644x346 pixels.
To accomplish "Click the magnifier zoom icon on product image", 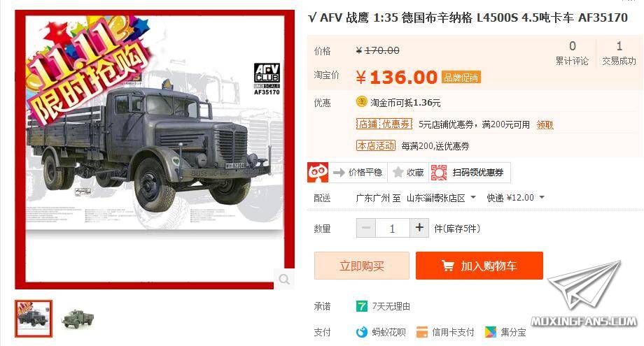I will pos(283,279).
